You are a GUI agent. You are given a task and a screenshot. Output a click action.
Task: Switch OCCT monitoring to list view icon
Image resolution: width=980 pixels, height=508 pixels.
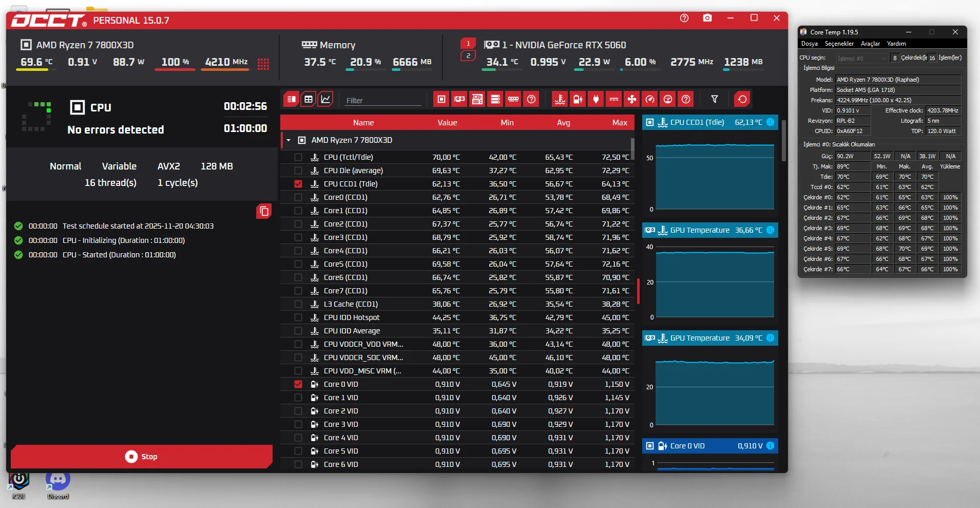click(x=292, y=99)
